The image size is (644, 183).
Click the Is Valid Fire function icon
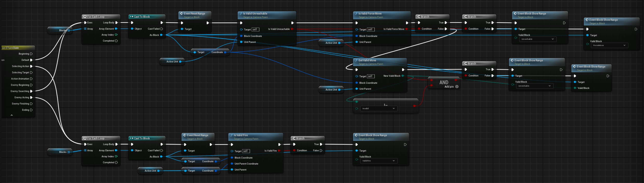tap(231, 135)
